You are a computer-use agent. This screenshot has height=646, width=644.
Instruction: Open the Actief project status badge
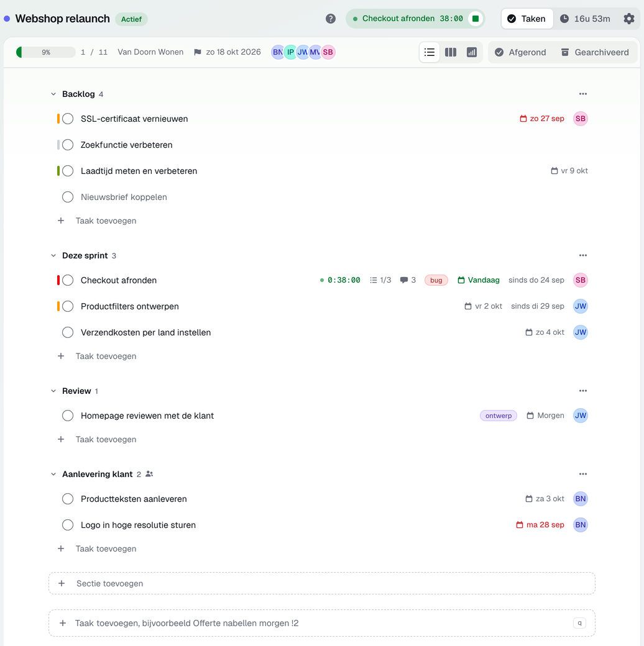click(x=131, y=19)
